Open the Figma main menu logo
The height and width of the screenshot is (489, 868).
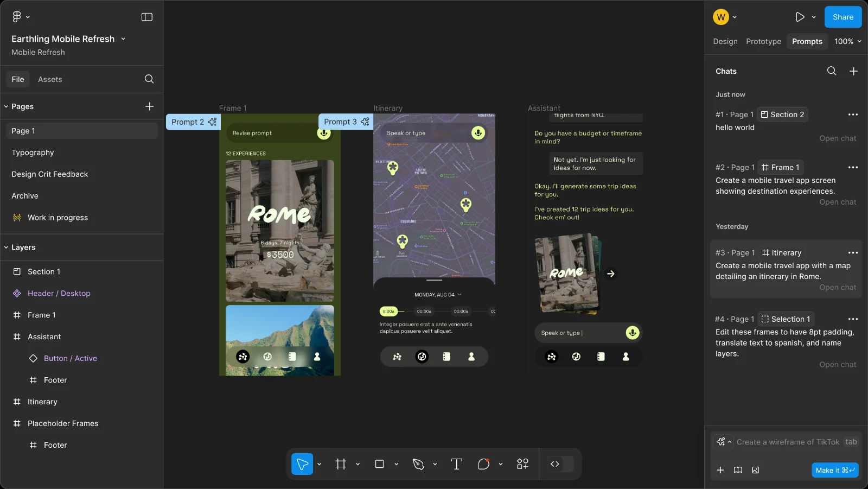click(17, 17)
